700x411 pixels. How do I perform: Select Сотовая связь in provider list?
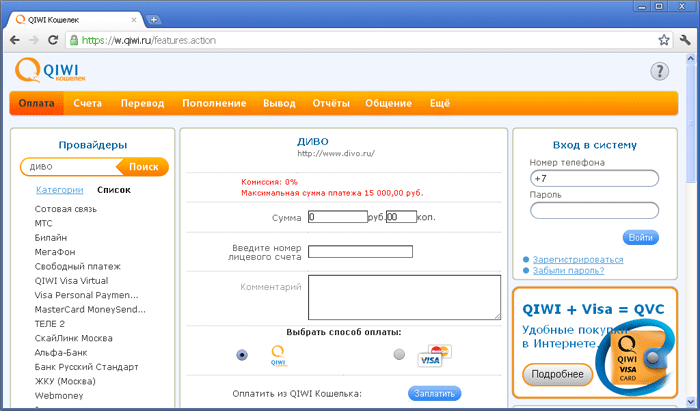tap(66, 209)
